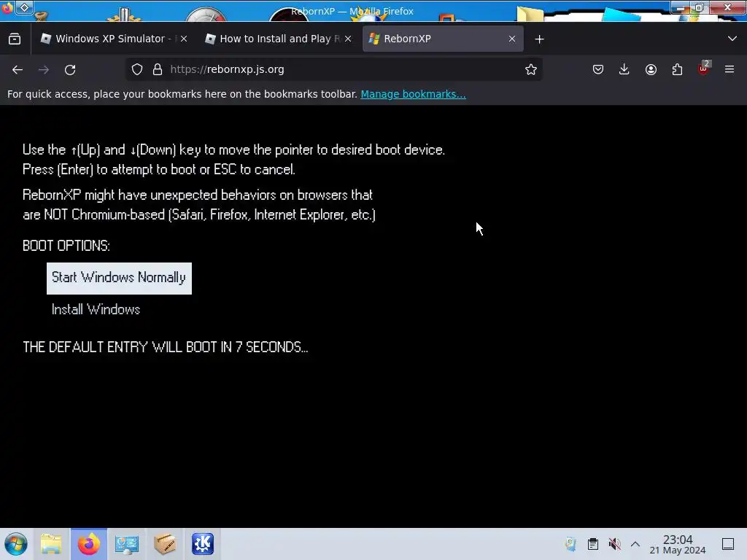The image size is (747, 560).
Task: Close the RebornXP tab
Action: tap(512, 39)
